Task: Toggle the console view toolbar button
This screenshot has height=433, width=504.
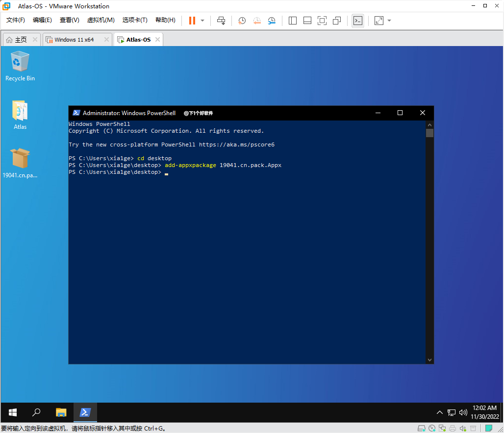Action: (x=358, y=21)
